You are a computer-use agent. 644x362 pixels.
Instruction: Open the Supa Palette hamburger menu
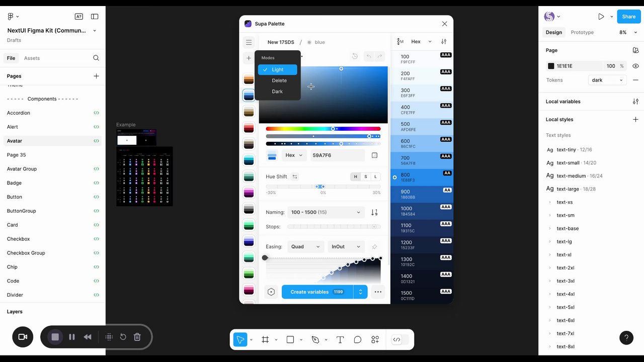coord(249,42)
